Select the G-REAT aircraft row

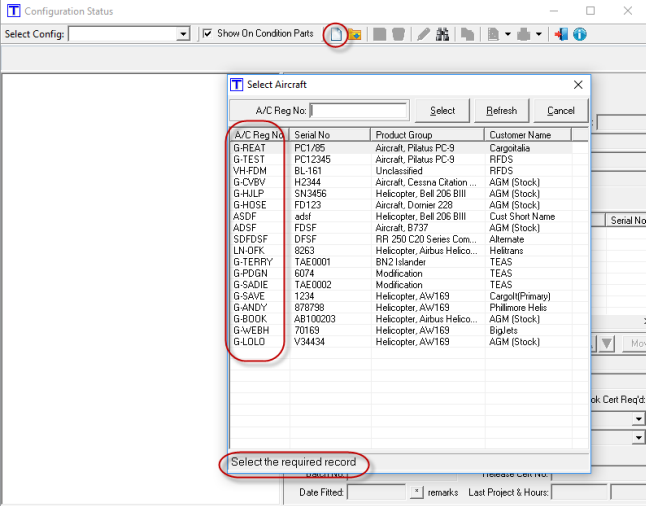pyautogui.click(x=401, y=148)
